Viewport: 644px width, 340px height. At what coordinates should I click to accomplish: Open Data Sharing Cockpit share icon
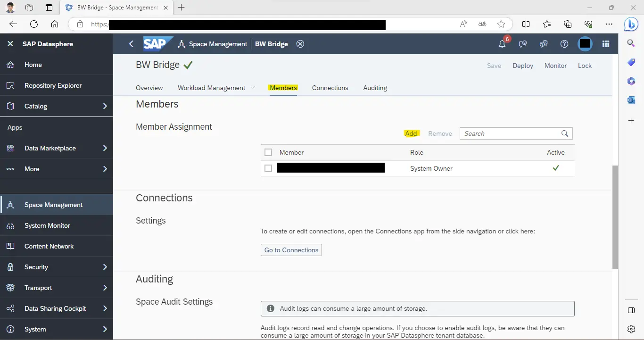pos(10,308)
